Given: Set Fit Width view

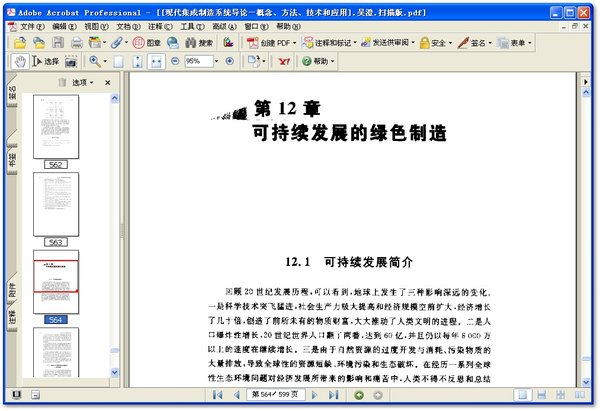Looking at the screenshot, I should [x=156, y=61].
